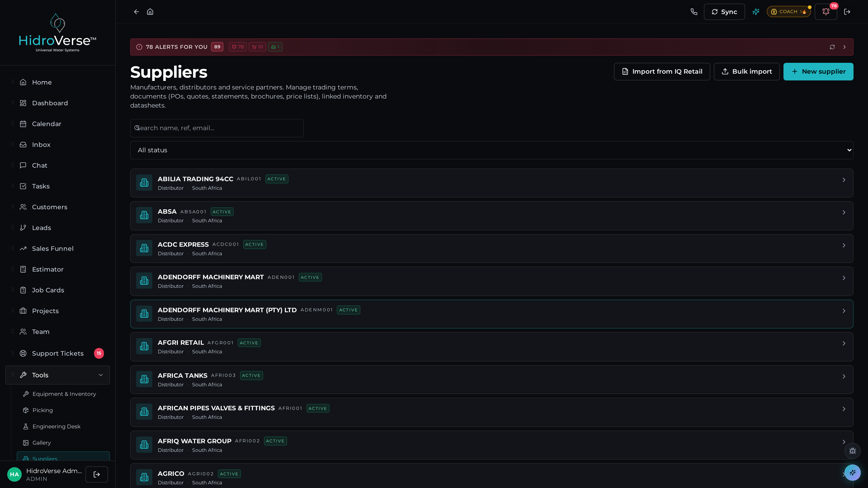The height and width of the screenshot is (488, 868).
Task: Go back using the arrow icon
Action: 136,12
